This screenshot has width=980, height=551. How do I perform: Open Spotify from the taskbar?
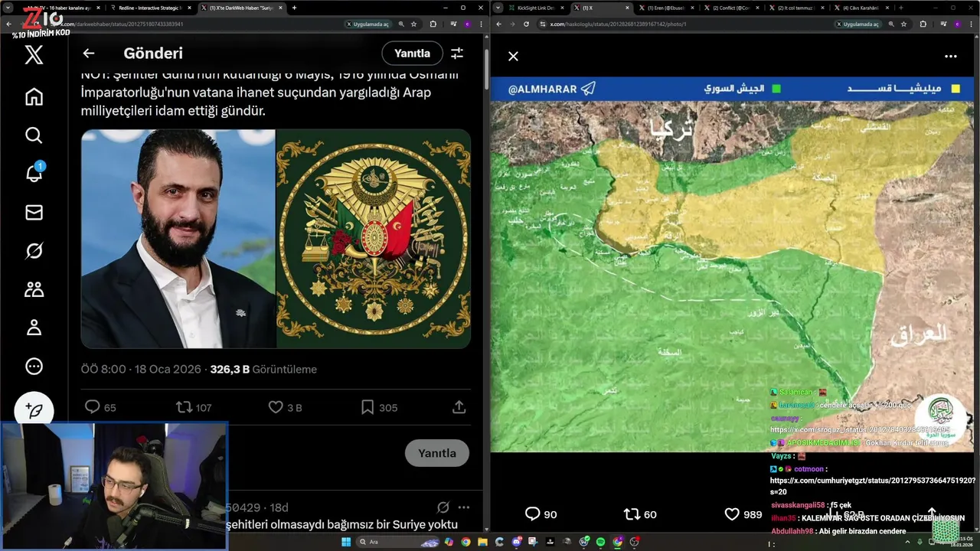600,542
